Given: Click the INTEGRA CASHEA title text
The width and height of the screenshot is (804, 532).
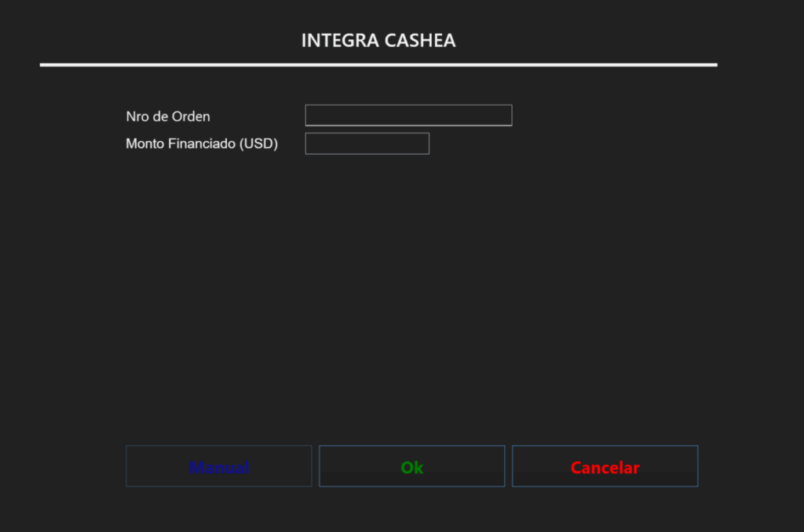Looking at the screenshot, I should pyautogui.click(x=378, y=41).
